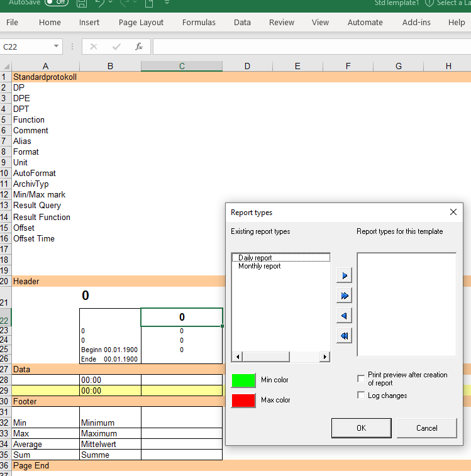The image size is (471, 476).
Task: Click the Header section row label
Action: pos(26,282)
